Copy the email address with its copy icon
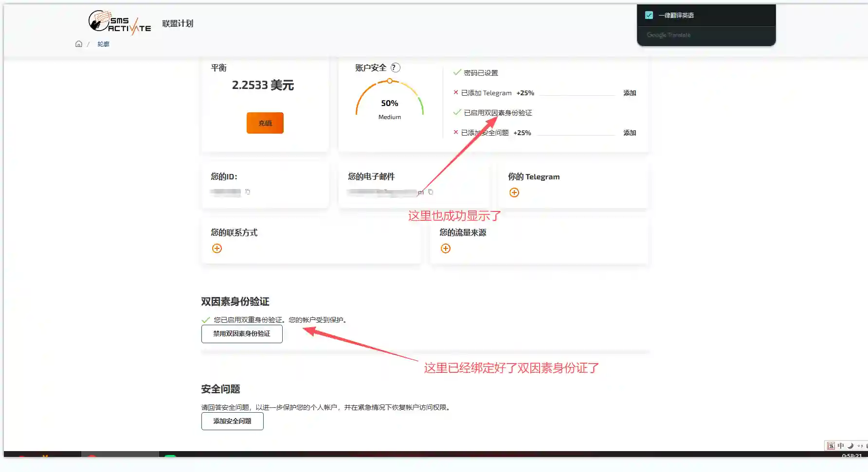The width and height of the screenshot is (868, 472). [430, 192]
